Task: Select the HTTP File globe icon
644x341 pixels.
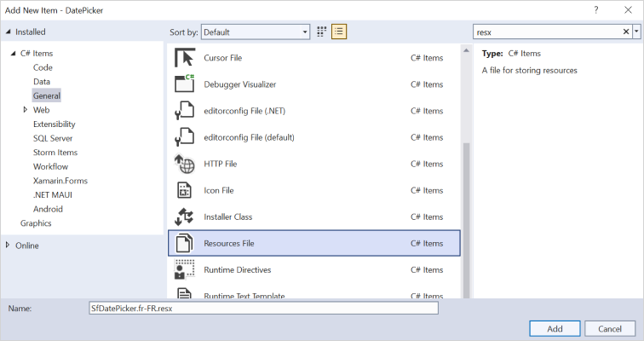Action: 184,164
